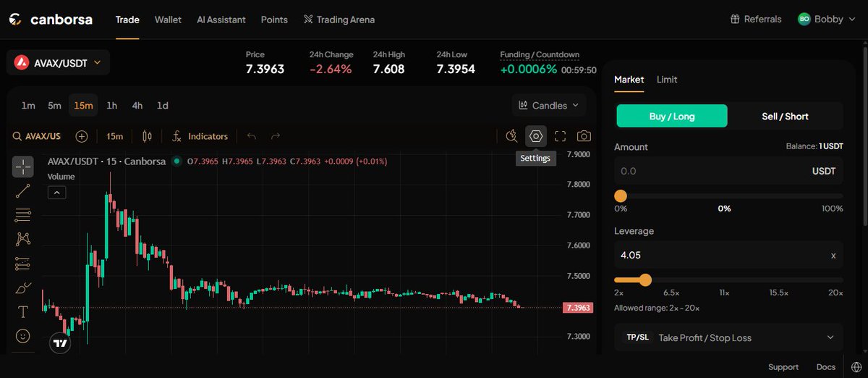Click the TradingView logo on chart
The height and width of the screenshot is (378, 868).
point(61,343)
